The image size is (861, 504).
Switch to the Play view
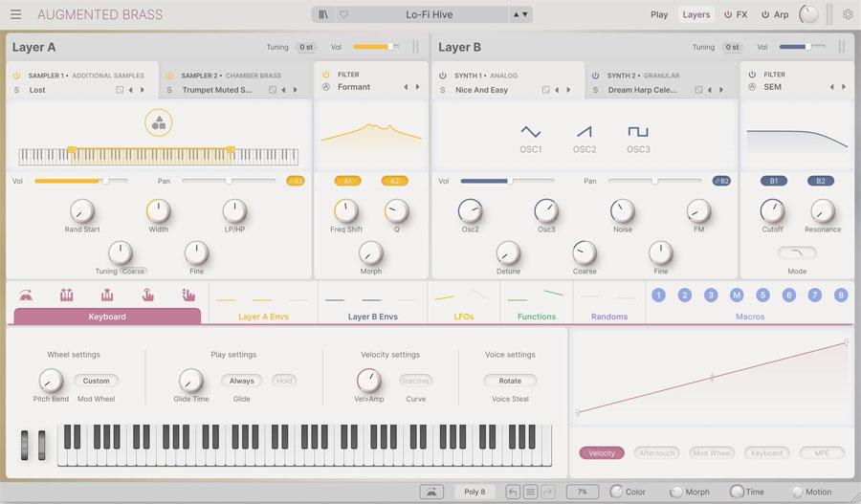point(659,15)
